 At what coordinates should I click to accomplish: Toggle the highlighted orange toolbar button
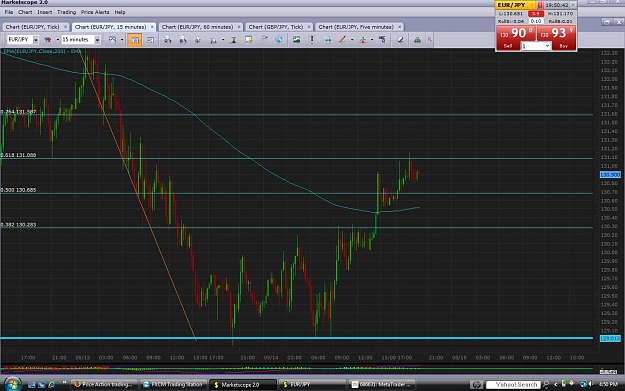pyautogui.click(x=135, y=40)
